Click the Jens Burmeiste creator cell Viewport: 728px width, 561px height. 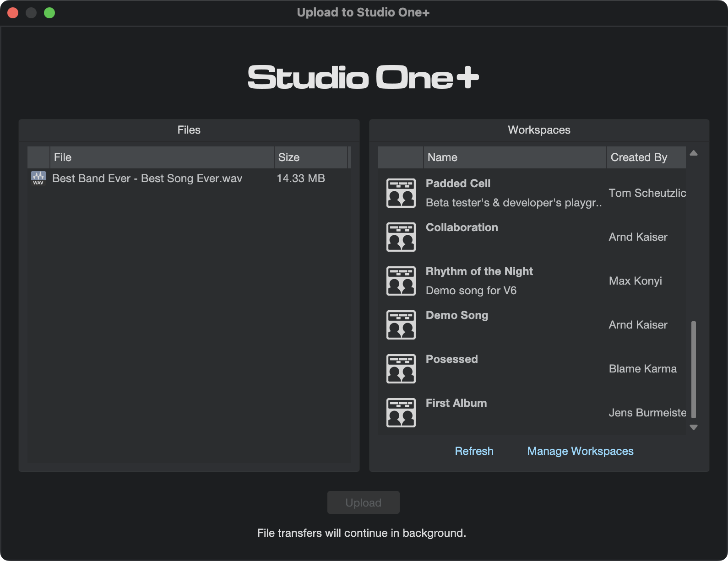click(x=647, y=413)
